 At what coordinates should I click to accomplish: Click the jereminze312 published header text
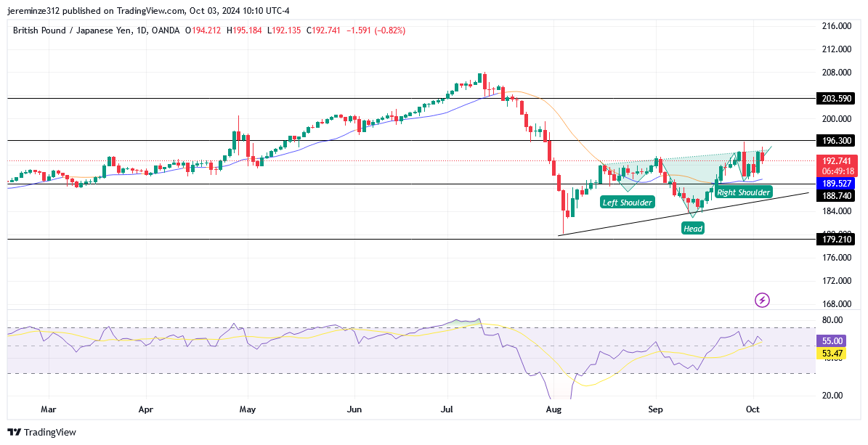coord(148,10)
